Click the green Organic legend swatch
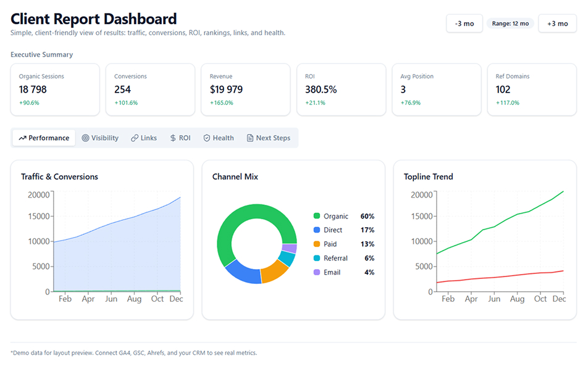The image size is (588, 369). (317, 216)
